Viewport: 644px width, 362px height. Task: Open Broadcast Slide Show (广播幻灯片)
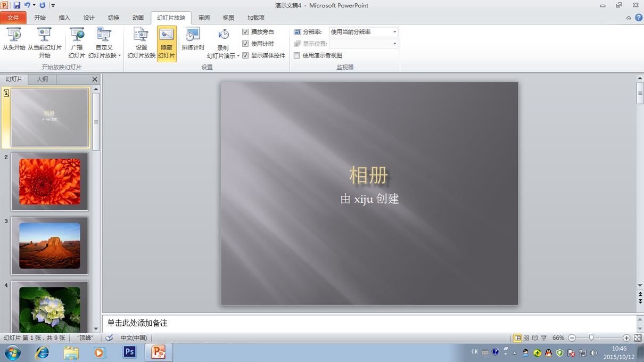(x=77, y=43)
